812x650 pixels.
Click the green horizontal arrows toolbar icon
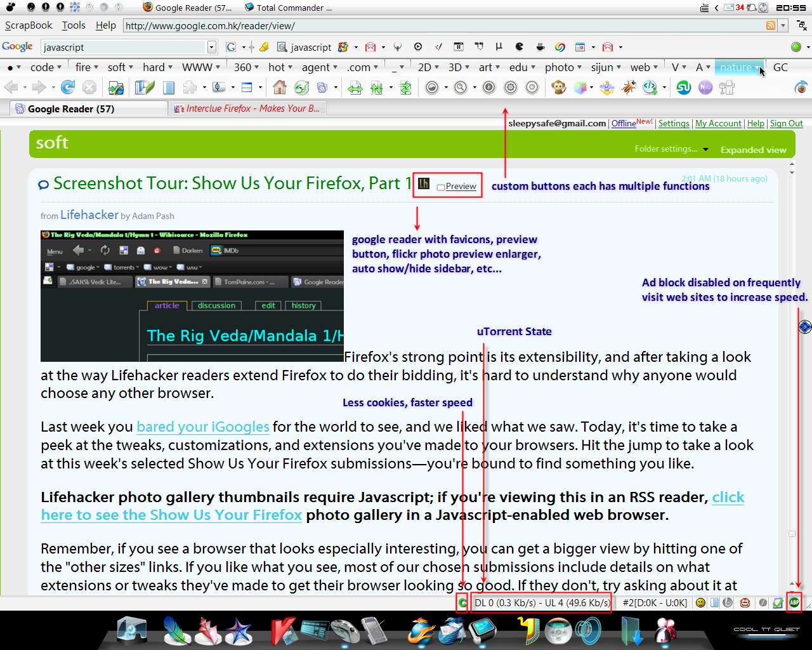(355, 88)
